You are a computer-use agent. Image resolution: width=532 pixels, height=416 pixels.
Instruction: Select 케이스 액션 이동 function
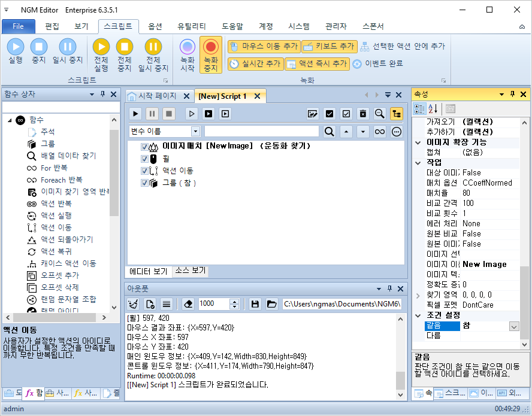68,263
